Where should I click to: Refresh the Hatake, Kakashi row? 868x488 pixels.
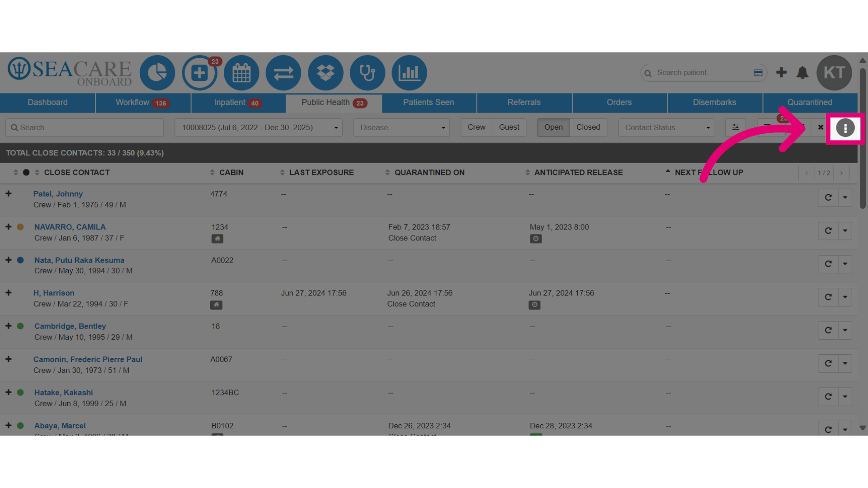[828, 397]
